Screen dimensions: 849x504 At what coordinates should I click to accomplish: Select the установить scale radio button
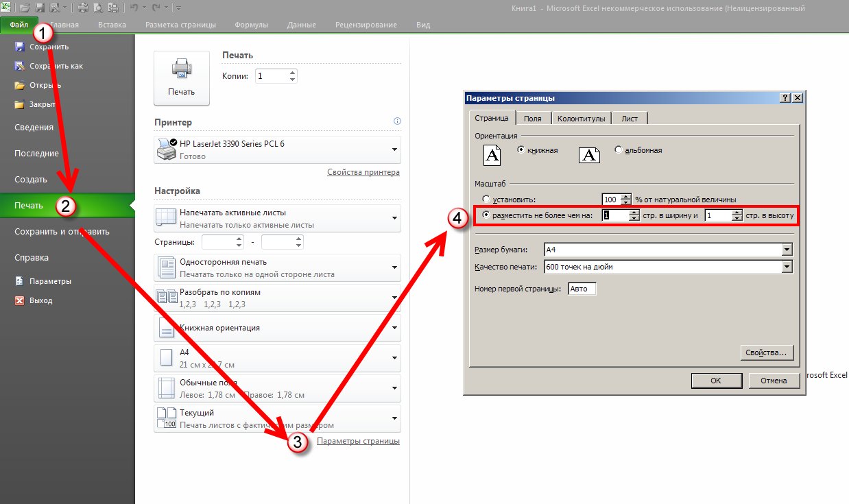click(486, 200)
